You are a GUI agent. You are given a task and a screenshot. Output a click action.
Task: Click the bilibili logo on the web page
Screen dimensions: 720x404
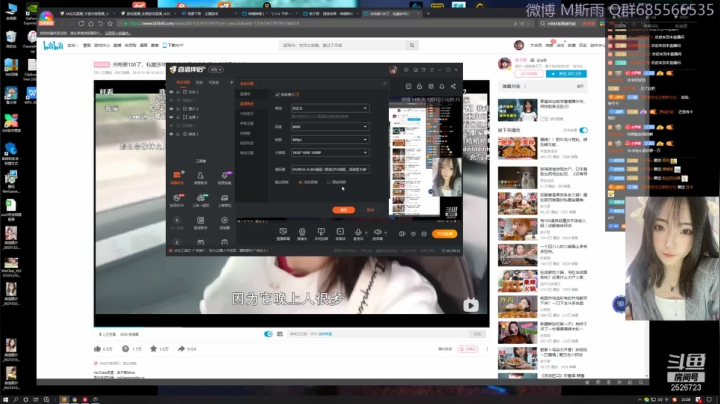pos(53,45)
